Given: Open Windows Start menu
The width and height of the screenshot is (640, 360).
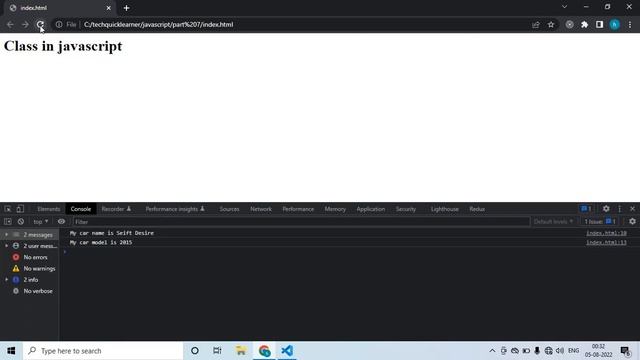Looking at the screenshot, I should (x=11, y=351).
